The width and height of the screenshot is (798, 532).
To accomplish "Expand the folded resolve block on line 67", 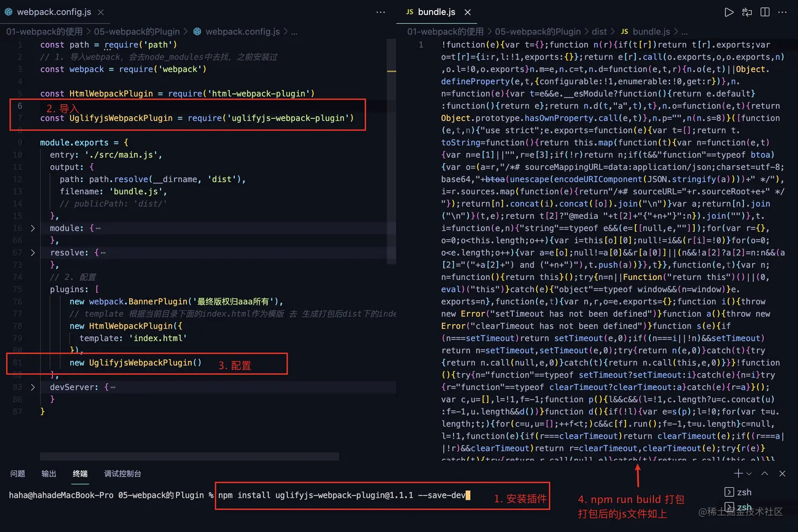I will (x=33, y=253).
